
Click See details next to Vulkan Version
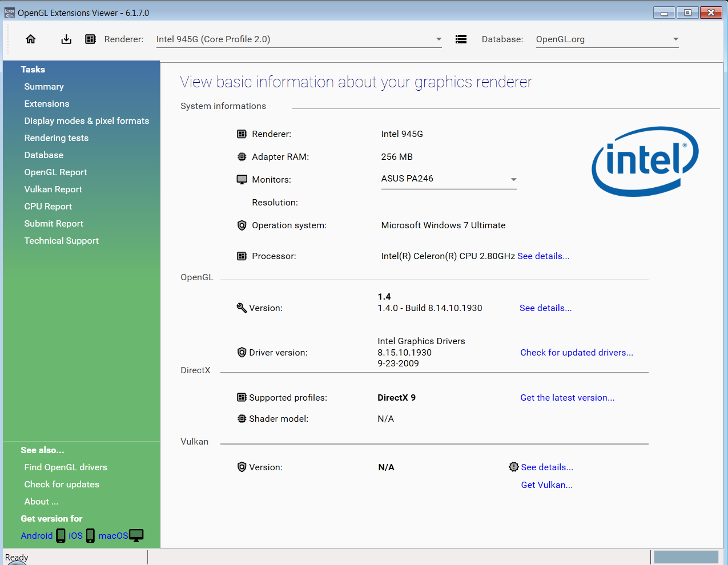pos(547,467)
